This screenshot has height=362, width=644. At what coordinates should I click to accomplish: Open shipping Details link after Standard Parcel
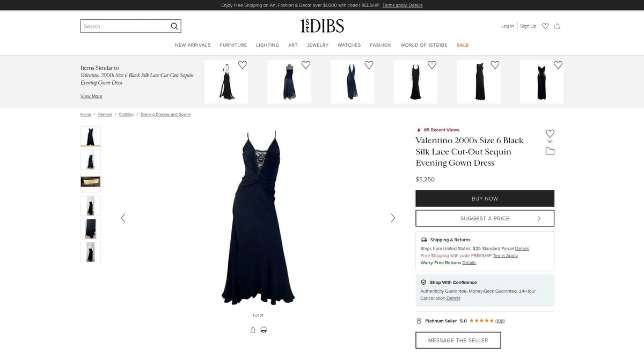pos(522,249)
